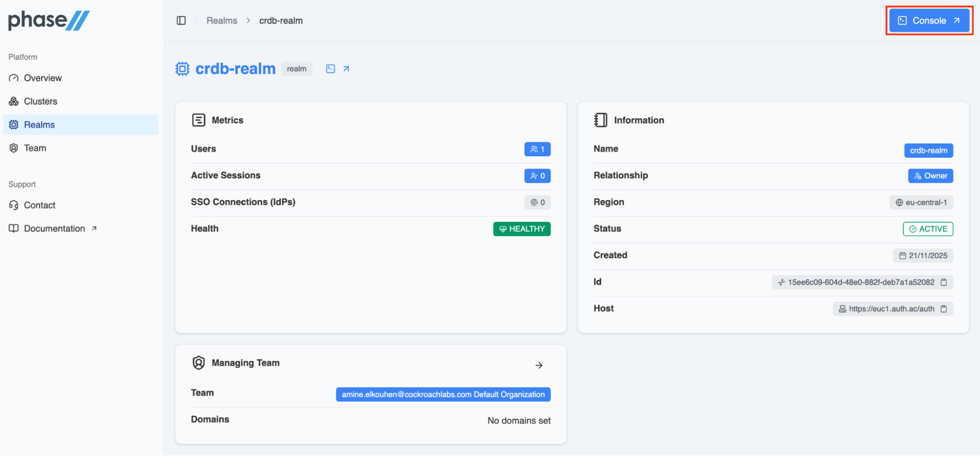Click the ACTIVE status badge
Viewport: 980px width, 456px height.
[x=928, y=229]
